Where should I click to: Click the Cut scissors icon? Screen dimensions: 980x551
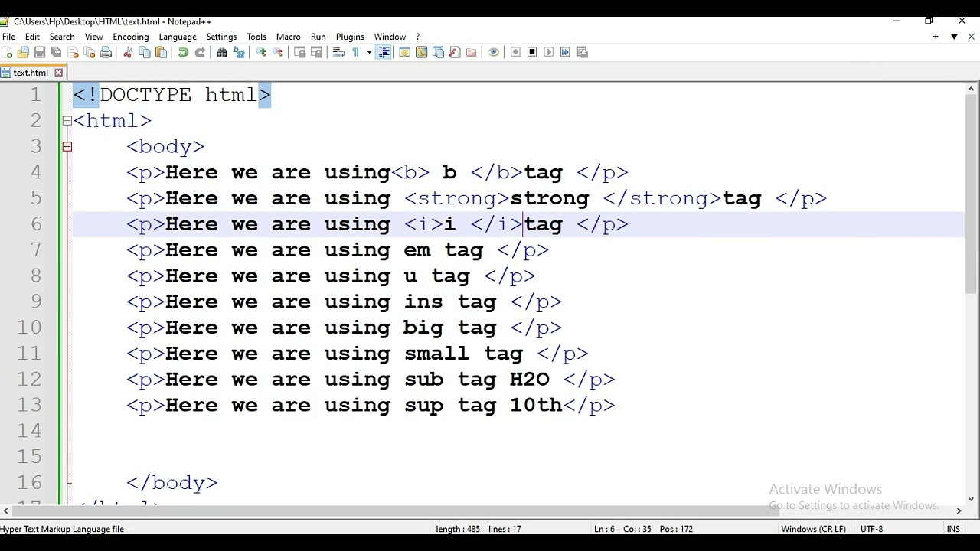(128, 52)
